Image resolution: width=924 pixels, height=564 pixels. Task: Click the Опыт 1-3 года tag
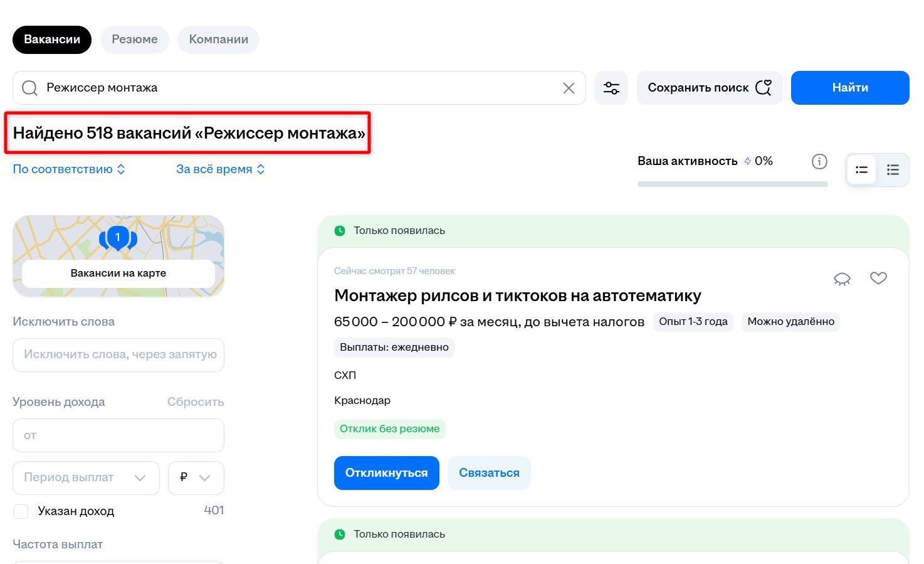tap(693, 322)
